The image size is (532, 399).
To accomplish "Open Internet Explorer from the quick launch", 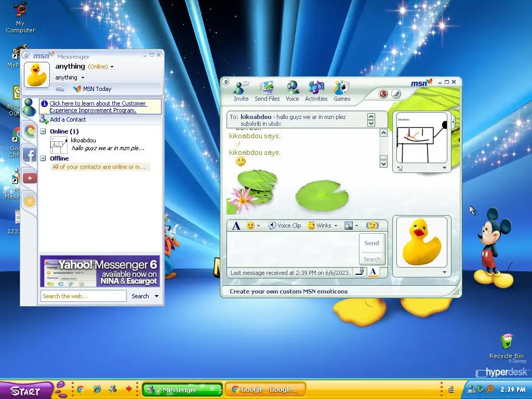I will click(97, 389).
